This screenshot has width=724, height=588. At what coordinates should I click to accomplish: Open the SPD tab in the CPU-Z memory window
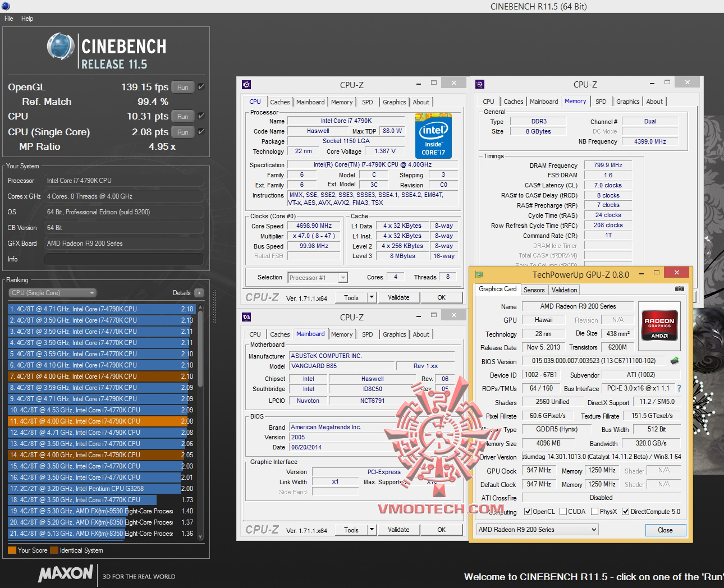pos(601,102)
